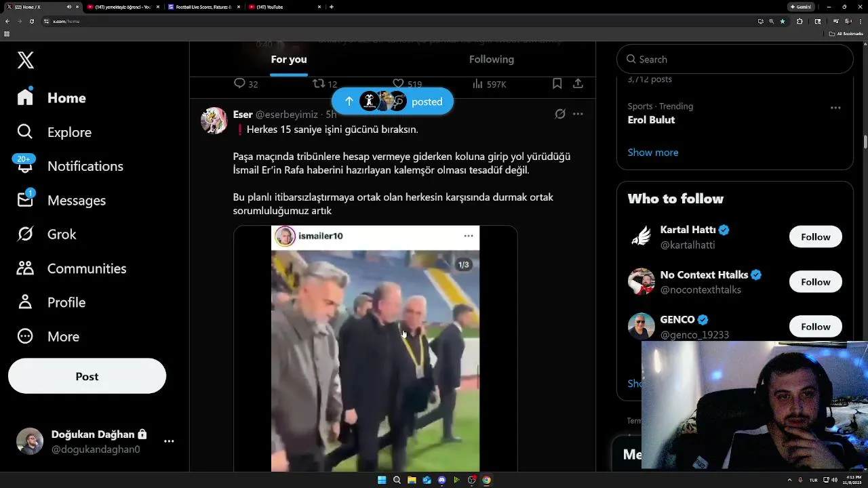Click into the X Search field
The height and width of the screenshot is (488, 868).
coord(734,59)
